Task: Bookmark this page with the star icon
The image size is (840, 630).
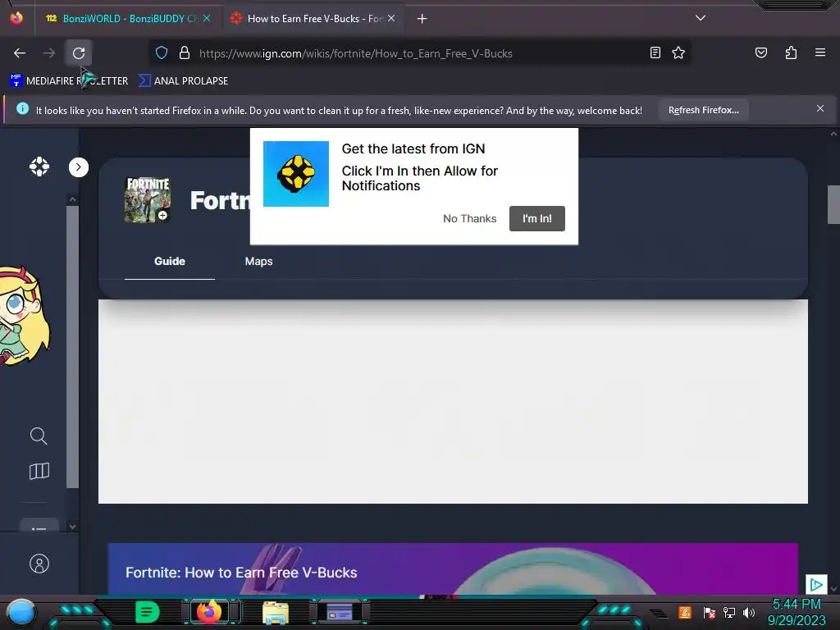Action: pyautogui.click(x=678, y=52)
